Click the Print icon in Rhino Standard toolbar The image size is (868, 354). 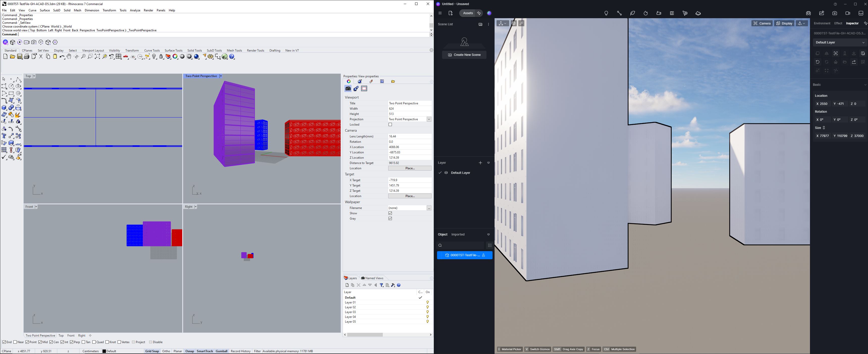[26, 57]
